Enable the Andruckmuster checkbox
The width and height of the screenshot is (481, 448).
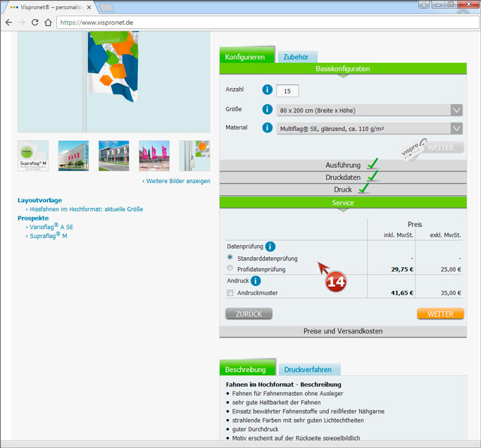point(230,293)
